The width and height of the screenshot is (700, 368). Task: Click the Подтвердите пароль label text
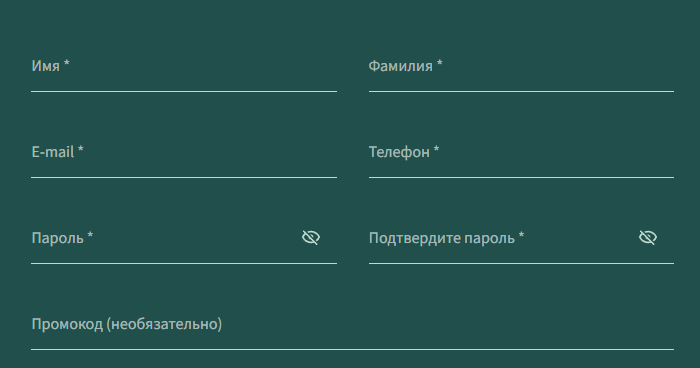tap(442, 238)
